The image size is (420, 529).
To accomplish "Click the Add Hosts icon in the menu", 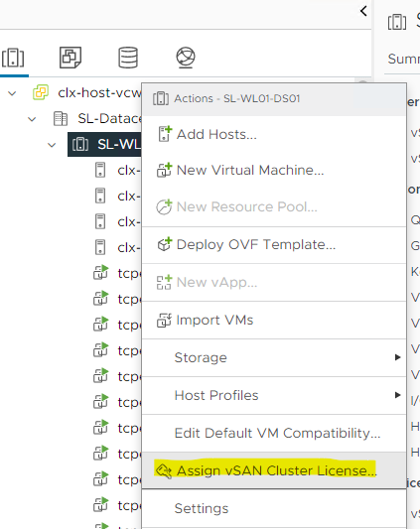I will coord(165,134).
